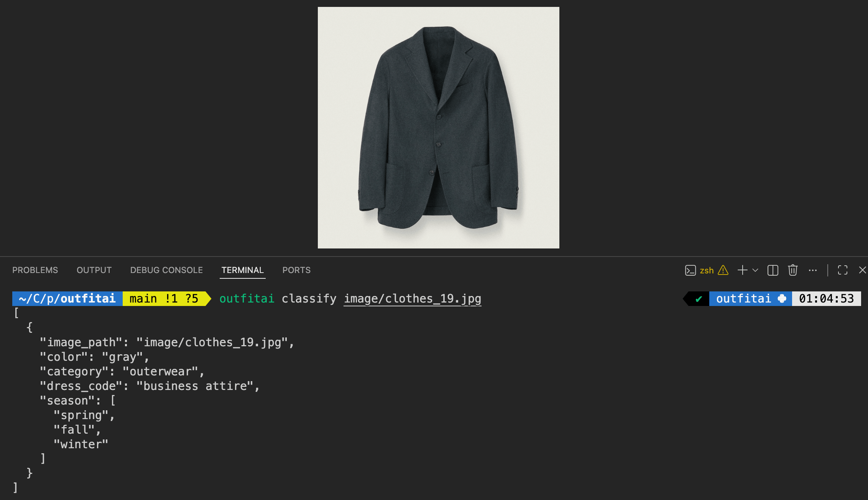Click the gray blazer image preview
The width and height of the screenshot is (868, 500).
(x=438, y=128)
